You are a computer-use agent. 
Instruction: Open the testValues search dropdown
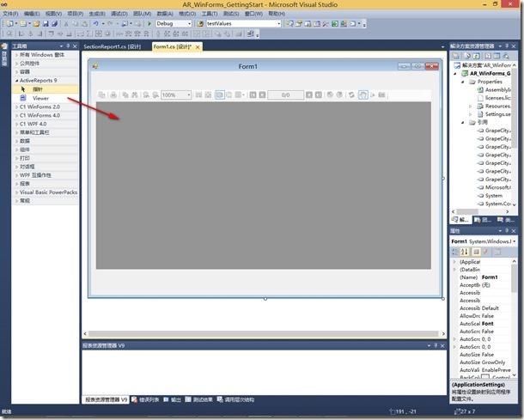tap(278, 24)
